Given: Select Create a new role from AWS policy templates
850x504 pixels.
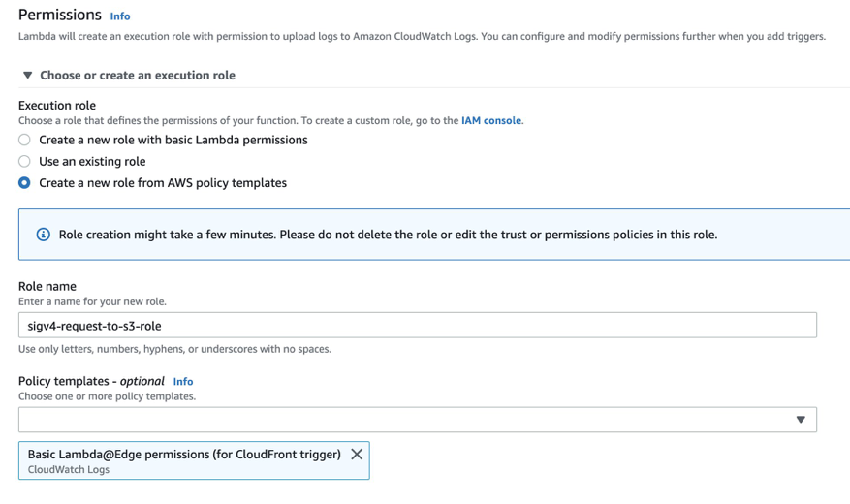Looking at the screenshot, I should point(25,182).
